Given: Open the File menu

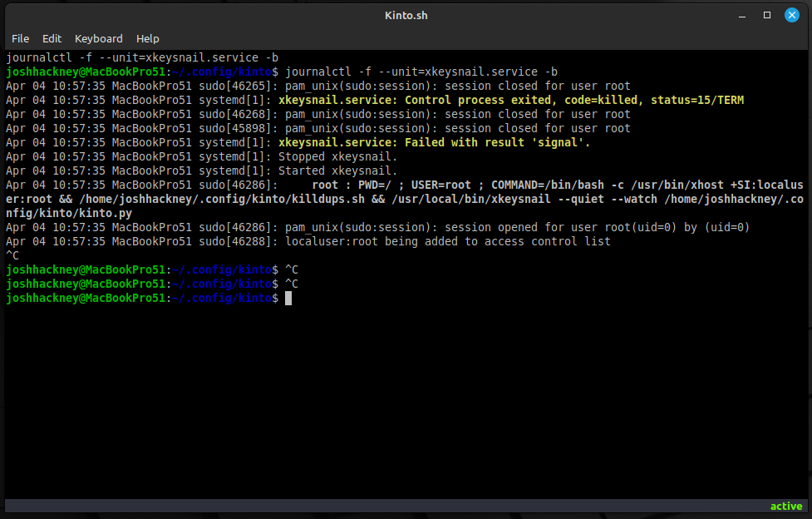Looking at the screenshot, I should coord(20,38).
